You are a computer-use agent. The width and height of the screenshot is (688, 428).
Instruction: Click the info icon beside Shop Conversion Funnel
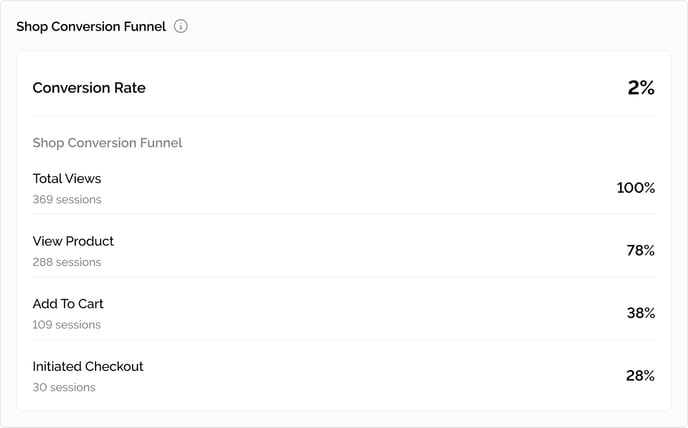coord(180,26)
